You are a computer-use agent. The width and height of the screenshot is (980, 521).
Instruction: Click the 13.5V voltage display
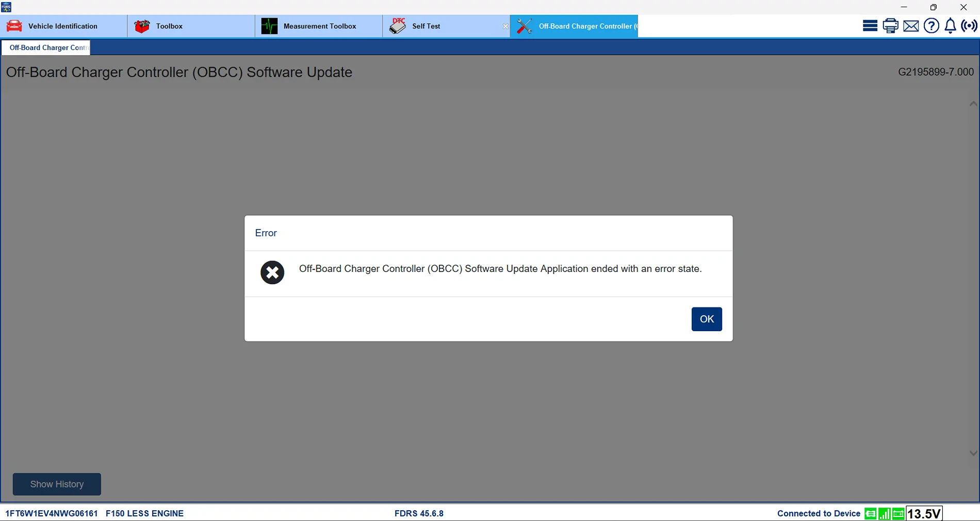[924, 513]
